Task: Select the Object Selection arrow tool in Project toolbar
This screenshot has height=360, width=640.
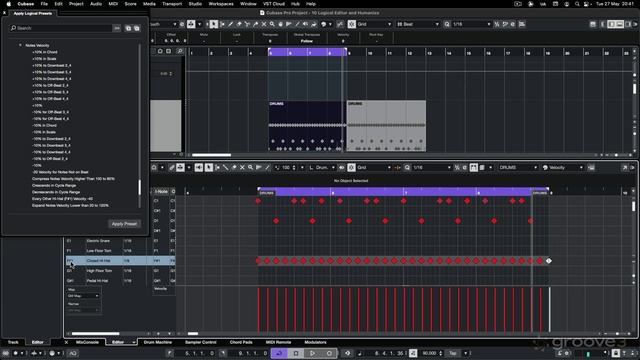Action: [x=214, y=24]
